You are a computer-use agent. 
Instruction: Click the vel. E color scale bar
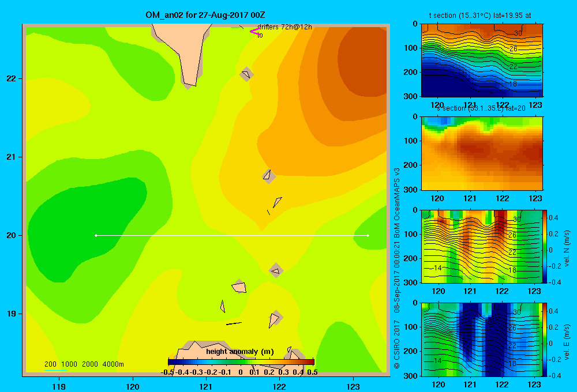point(545,340)
